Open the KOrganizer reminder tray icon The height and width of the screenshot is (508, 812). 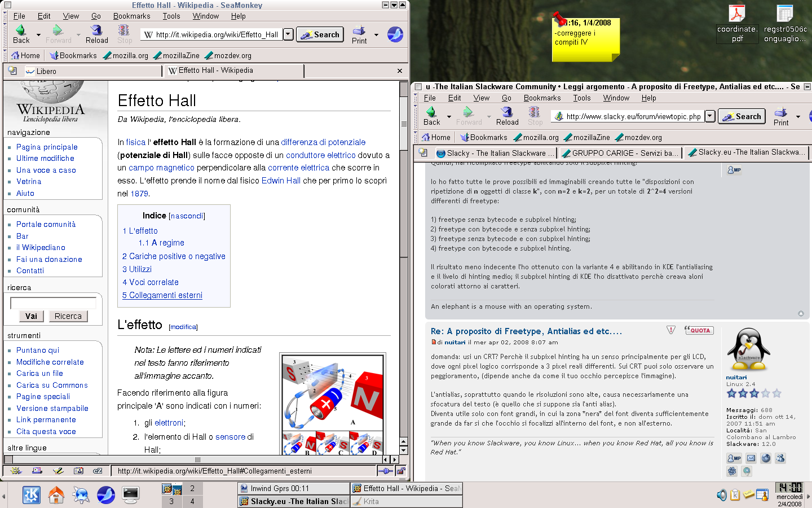[x=762, y=495]
